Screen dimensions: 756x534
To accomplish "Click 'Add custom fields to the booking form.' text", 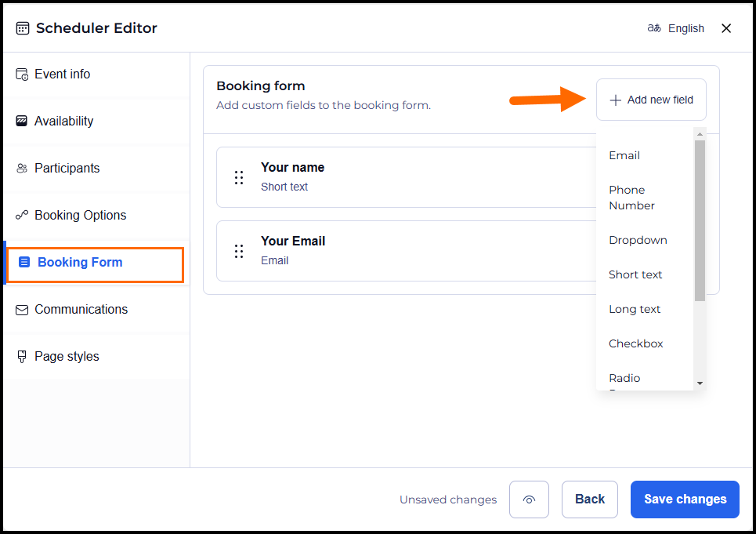I will (x=324, y=106).
